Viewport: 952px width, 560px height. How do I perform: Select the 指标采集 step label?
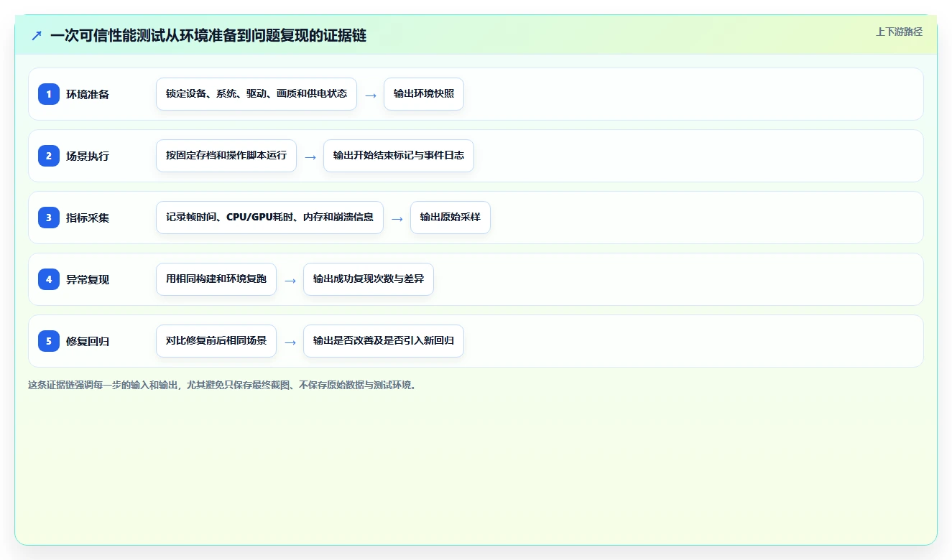pos(88,218)
